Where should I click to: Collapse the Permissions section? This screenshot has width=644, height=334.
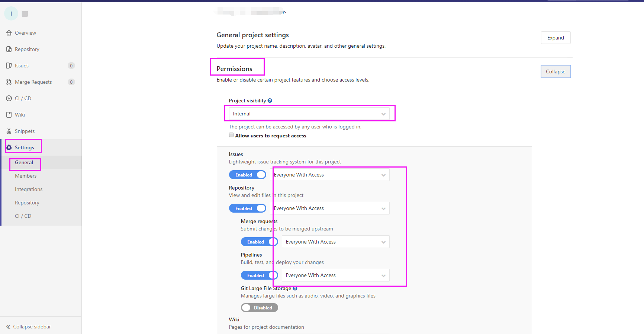pyautogui.click(x=556, y=71)
